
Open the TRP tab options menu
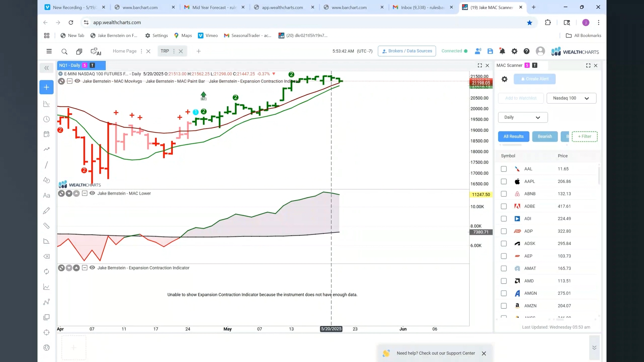coord(174,51)
